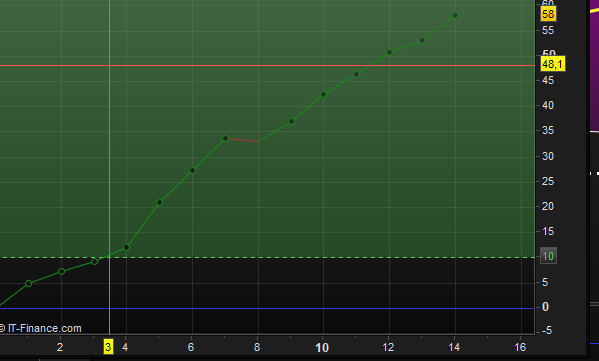Screen dimensions: 599x361
Task: Click the hollow data point at x=3
Action: (94, 261)
